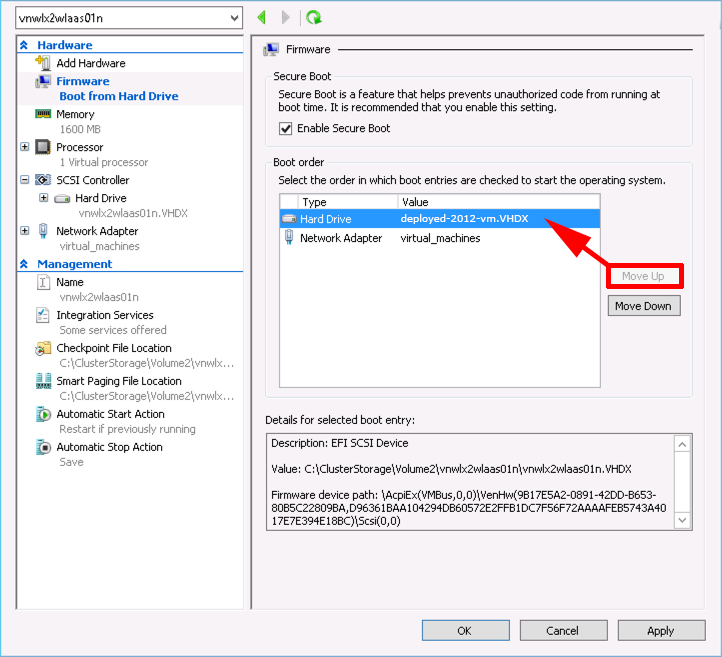The width and height of the screenshot is (722, 657).
Task: Click the SCSI Controller icon
Action: (x=43, y=180)
